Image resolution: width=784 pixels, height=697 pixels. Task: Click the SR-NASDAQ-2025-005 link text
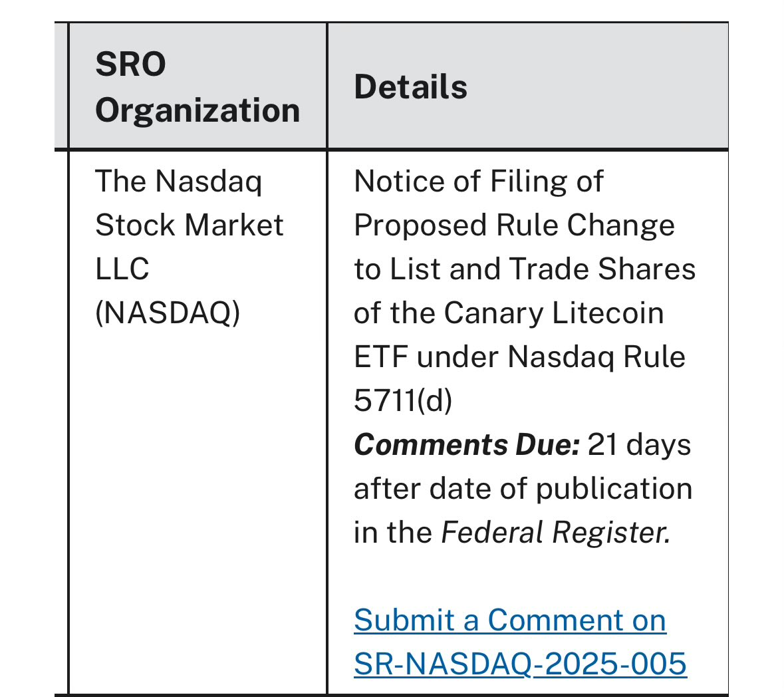520,664
